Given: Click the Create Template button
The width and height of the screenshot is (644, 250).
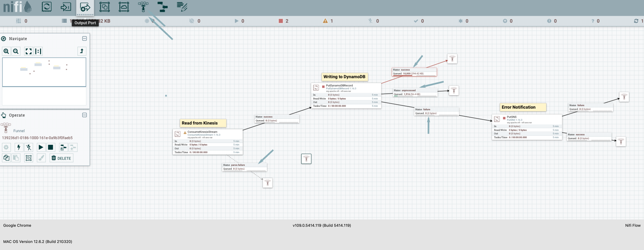Looking at the screenshot, I should (63, 147).
